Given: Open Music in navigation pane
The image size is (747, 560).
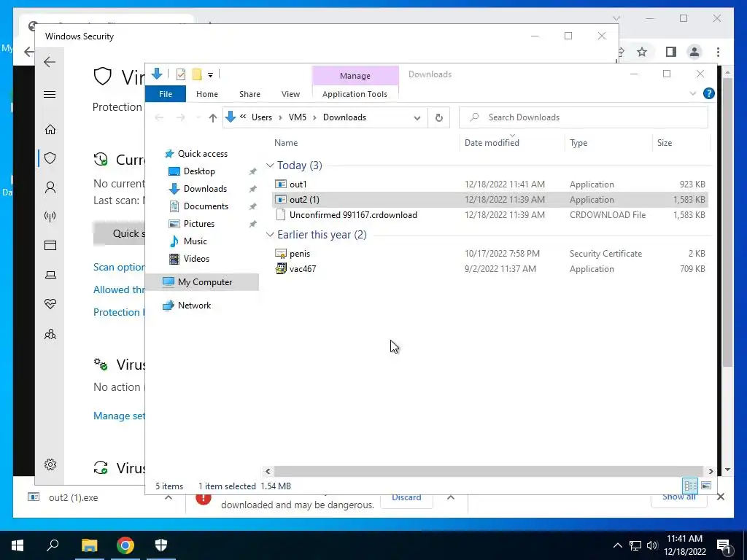Looking at the screenshot, I should coord(196,241).
